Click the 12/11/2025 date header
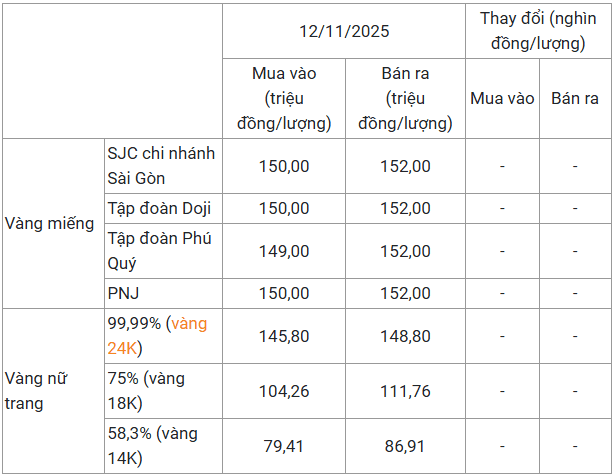Viewport: 614px width, 476px height. click(x=344, y=31)
